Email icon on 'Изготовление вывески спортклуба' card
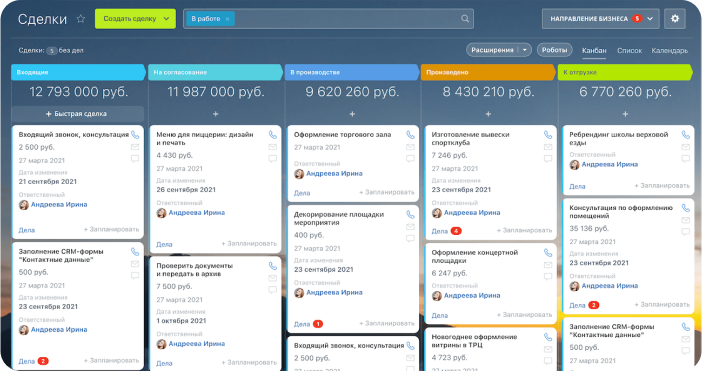Viewport: 702px width, 371px height. pyautogui.click(x=548, y=147)
